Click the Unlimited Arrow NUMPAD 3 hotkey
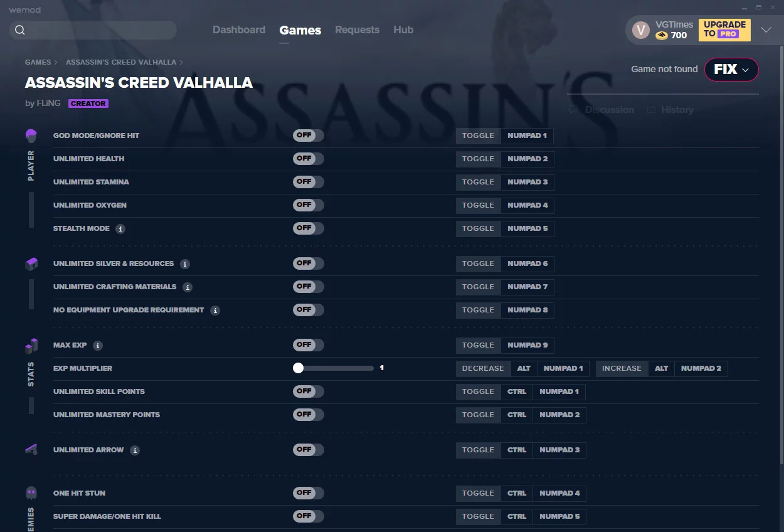Viewport: 784px width, 532px height. [x=559, y=450]
